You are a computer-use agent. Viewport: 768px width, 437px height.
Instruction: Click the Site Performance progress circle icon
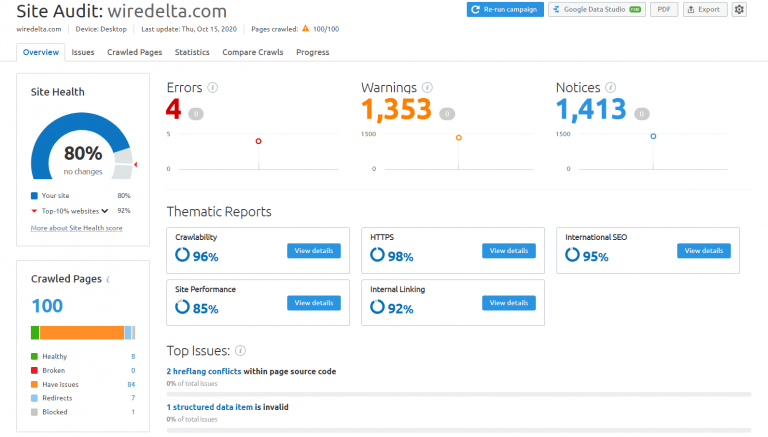(182, 307)
